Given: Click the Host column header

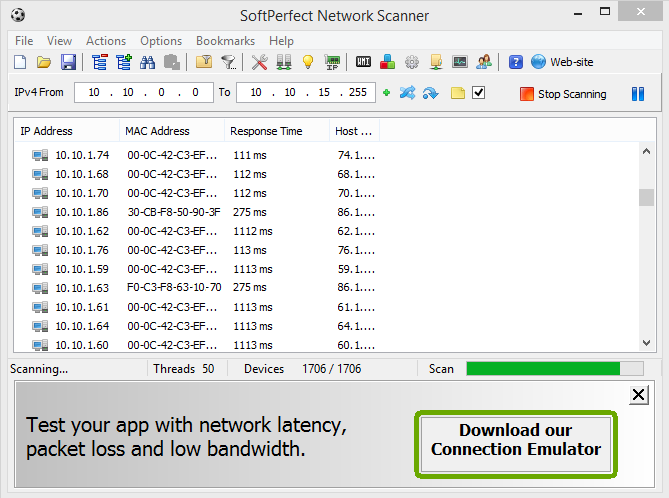Looking at the screenshot, I should pos(354,131).
